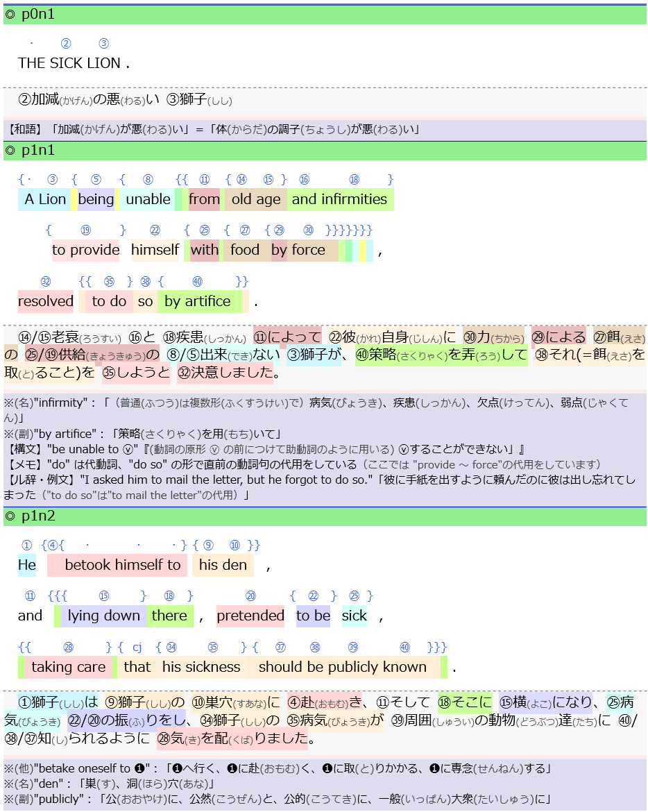Click the Japanese segment "㉜決意しました"
This screenshot has width=648, height=812.
click(225, 372)
